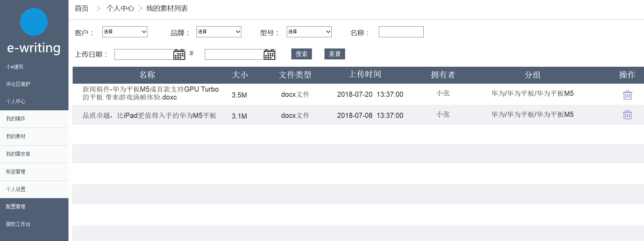
Task: Click the 上传时间 column header
Action: (x=365, y=74)
